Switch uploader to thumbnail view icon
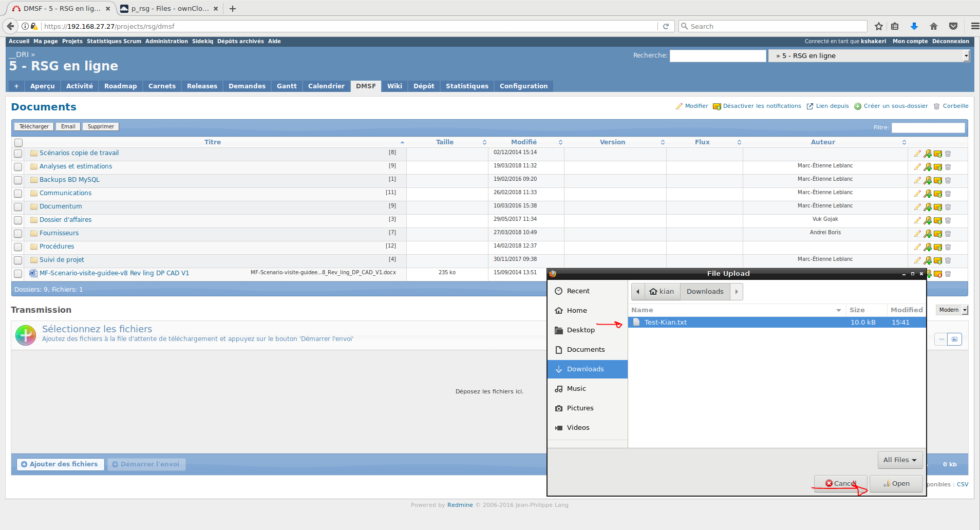 pyautogui.click(x=954, y=339)
